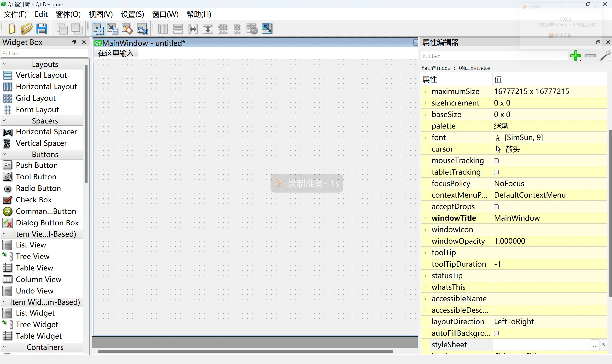Open the 帮助(H) menu
The image size is (612, 364).
pos(199,14)
